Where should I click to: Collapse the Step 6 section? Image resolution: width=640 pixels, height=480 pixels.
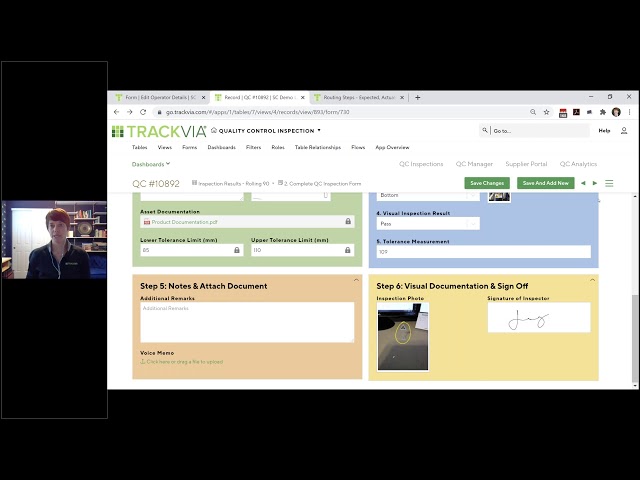click(x=592, y=280)
